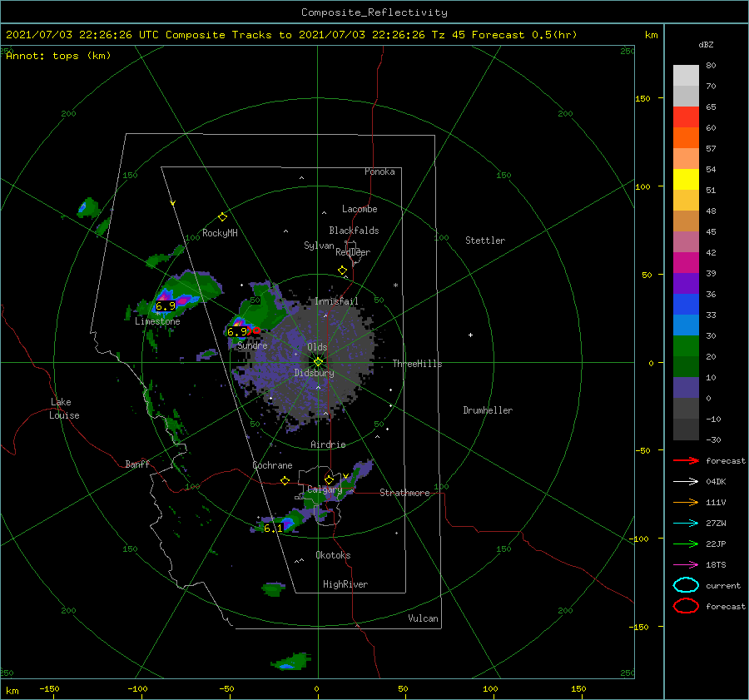Click the yellow diamond marker near Cochrane
Image resolution: width=749 pixels, height=700 pixels.
[x=285, y=480]
